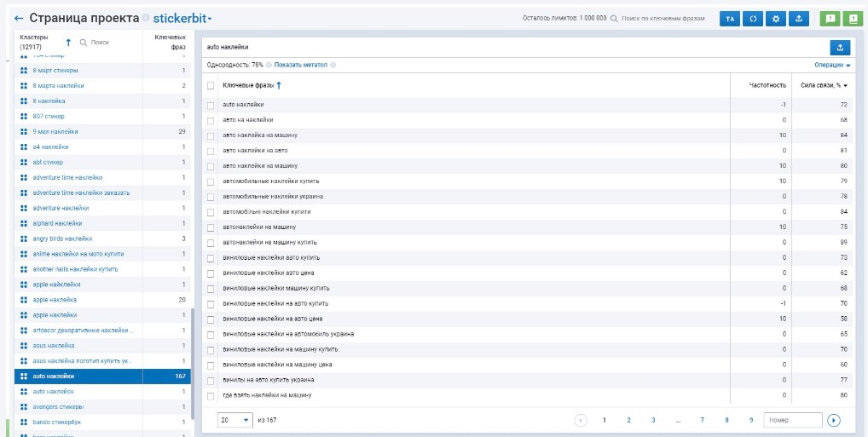868x437 pixels.
Task: Click the search magnifier in clusters panel
Action: [x=84, y=42]
